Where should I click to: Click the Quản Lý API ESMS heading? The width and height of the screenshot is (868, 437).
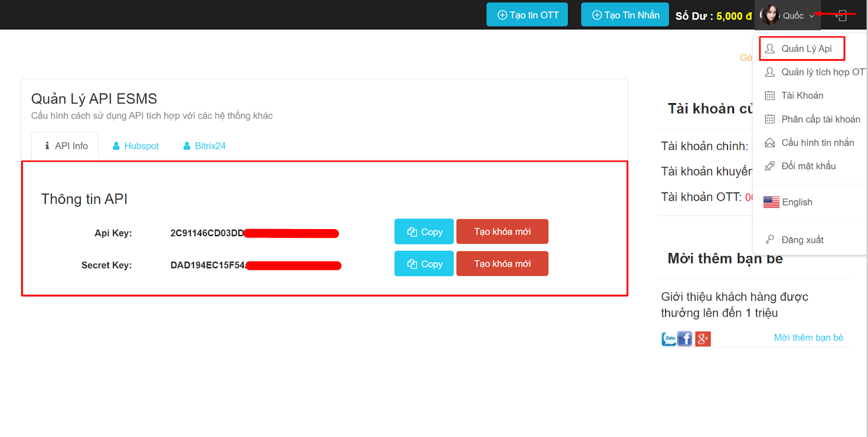pos(94,99)
